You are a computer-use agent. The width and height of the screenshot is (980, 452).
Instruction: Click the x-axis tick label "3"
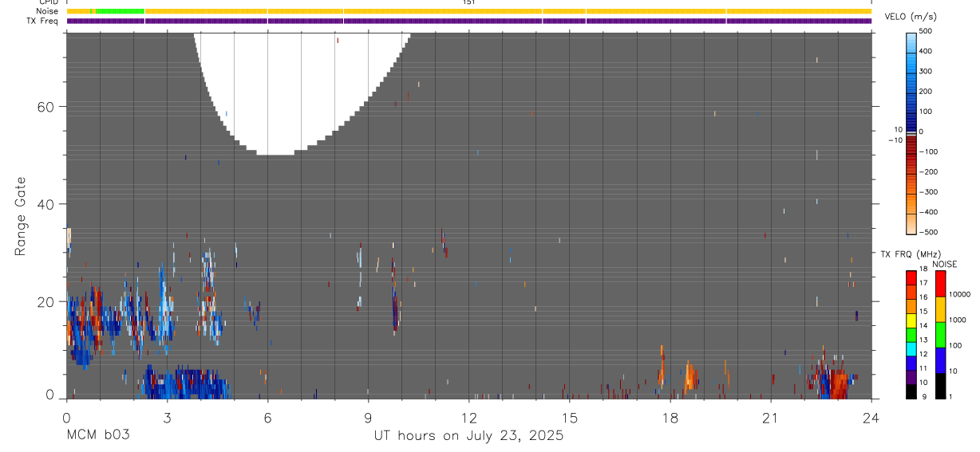pos(167,418)
